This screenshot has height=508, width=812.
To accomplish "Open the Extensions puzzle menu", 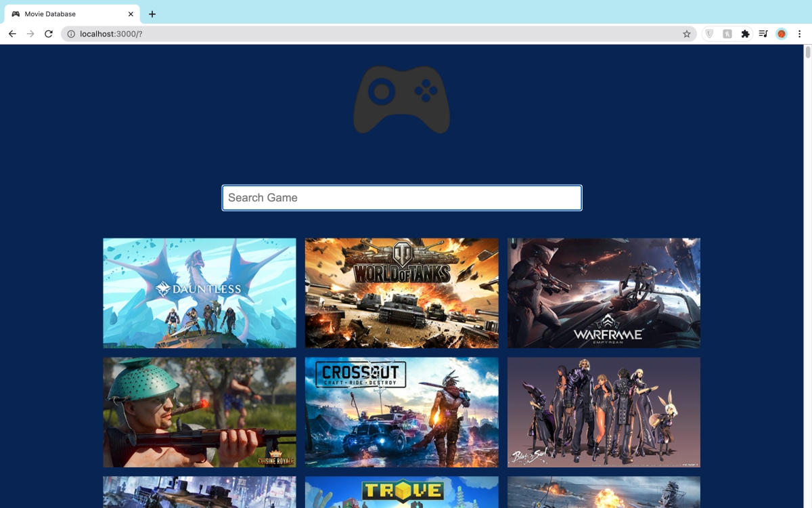I will pyautogui.click(x=746, y=34).
